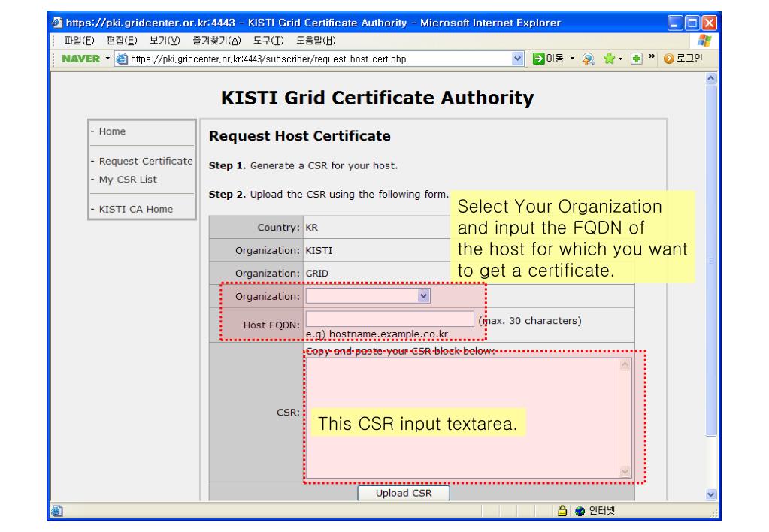Click the Windows flag logo

coord(705,41)
